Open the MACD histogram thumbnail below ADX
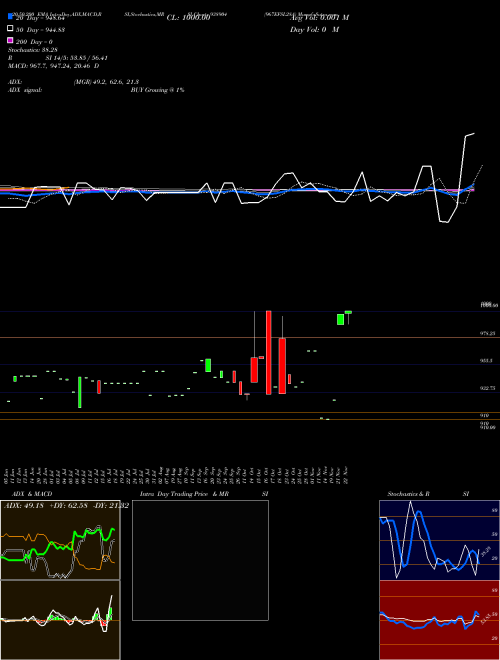500x660 pixels. click(60, 620)
